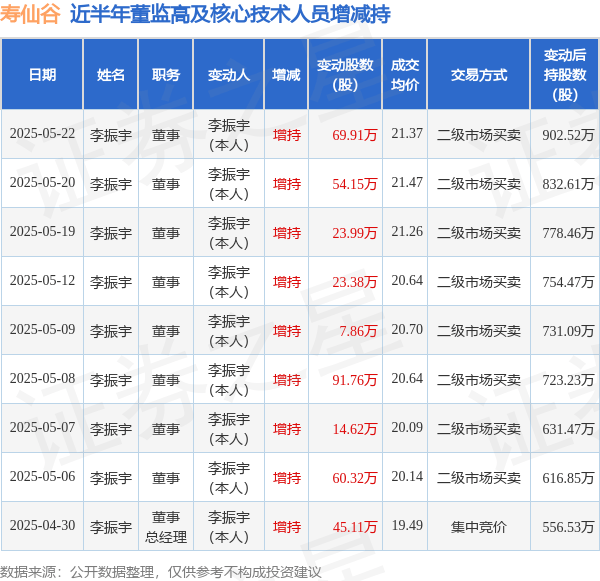Click the date cell 2025-05-22
The width and height of the screenshot is (600, 581).
point(42,134)
